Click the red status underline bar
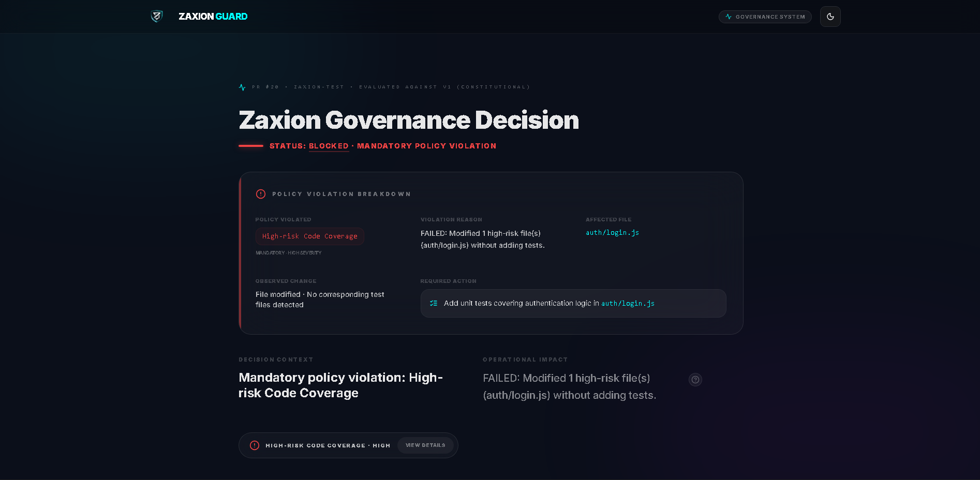980x480 pixels. pyautogui.click(x=250, y=146)
